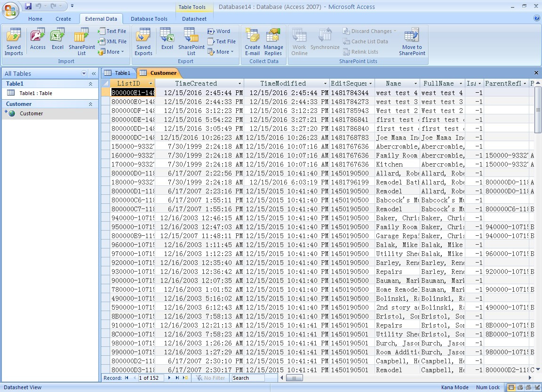Viewport: 542px width, 392px height.
Task: Export to SharePoint List
Action: click(x=191, y=41)
